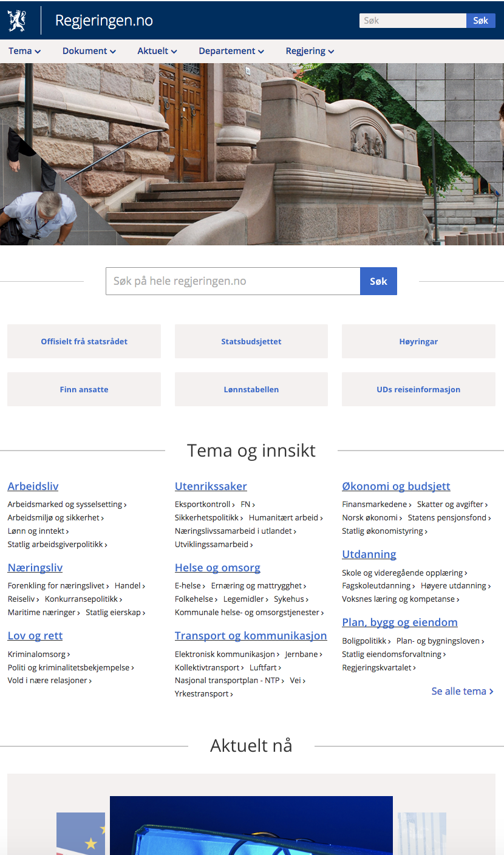Go to Maritime næringer
The height and width of the screenshot is (855, 504).
(x=44, y=613)
